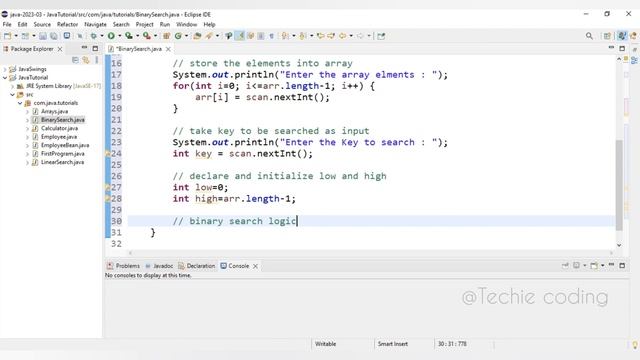640x360 pixels.
Task: Switch to the Declaration tab
Action: pyautogui.click(x=197, y=266)
